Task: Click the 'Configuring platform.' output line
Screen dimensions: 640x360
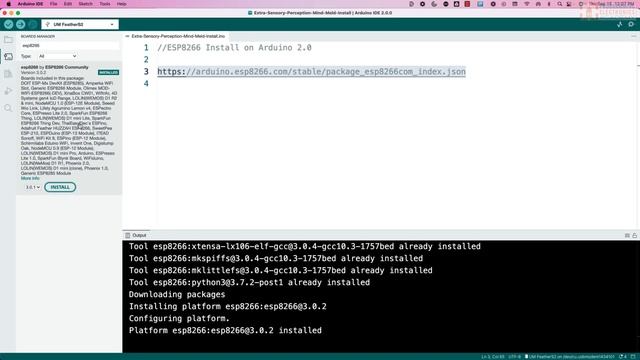Action: tap(179, 318)
